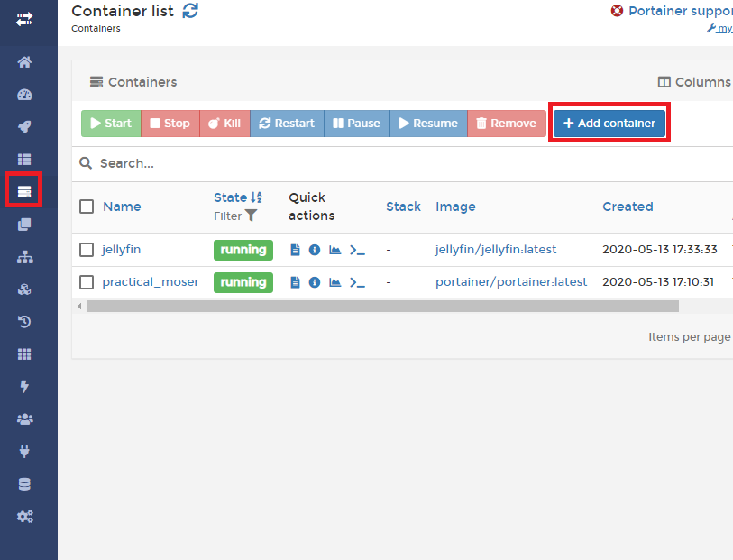The width and height of the screenshot is (733, 560).
Task: Click the Kill button
Action: (x=224, y=124)
